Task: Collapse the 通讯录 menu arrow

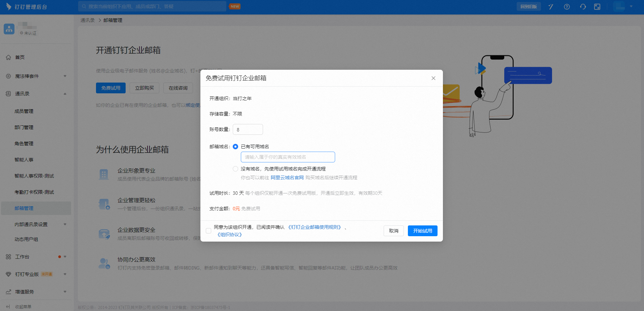Action: tap(65, 94)
